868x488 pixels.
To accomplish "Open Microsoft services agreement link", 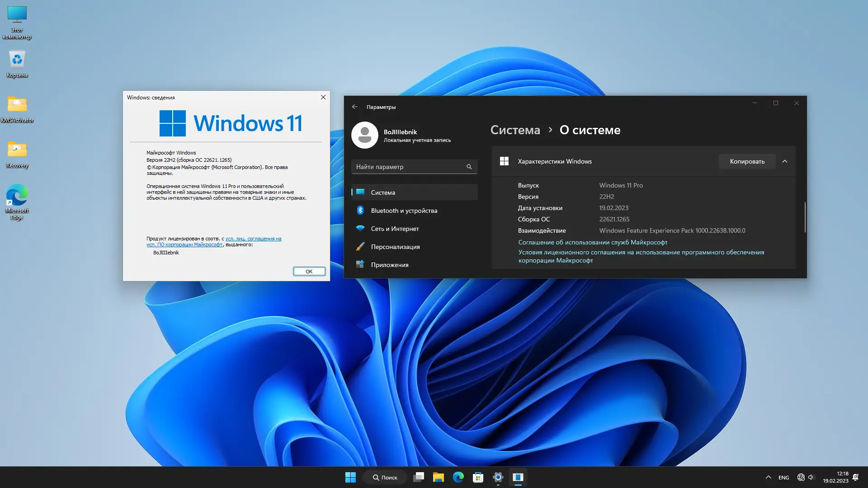I will (592, 242).
